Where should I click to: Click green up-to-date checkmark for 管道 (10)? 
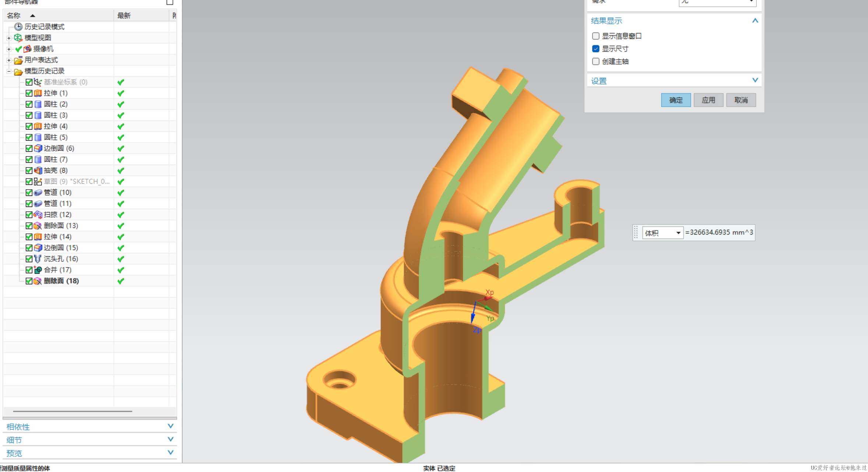(x=121, y=193)
